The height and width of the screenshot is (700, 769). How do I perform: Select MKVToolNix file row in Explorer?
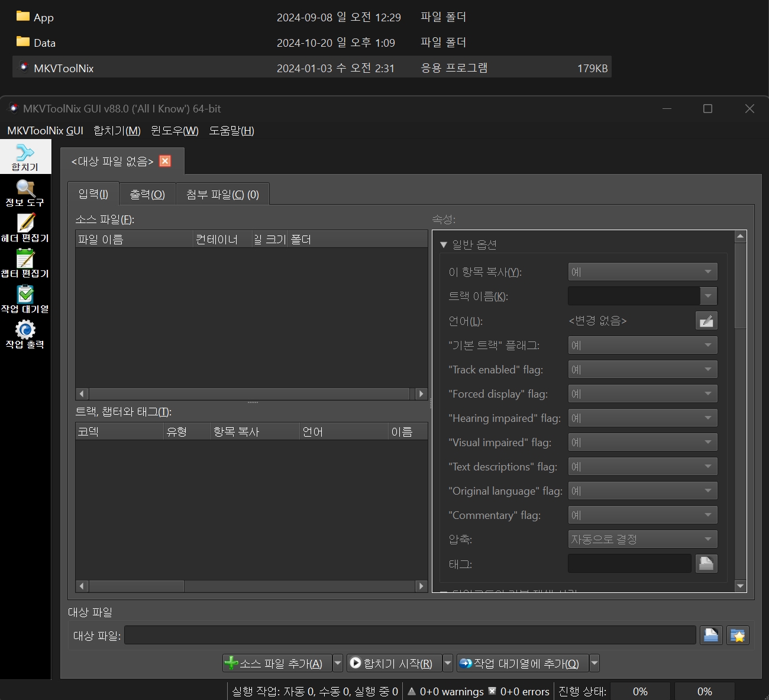click(x=312, y=67)
